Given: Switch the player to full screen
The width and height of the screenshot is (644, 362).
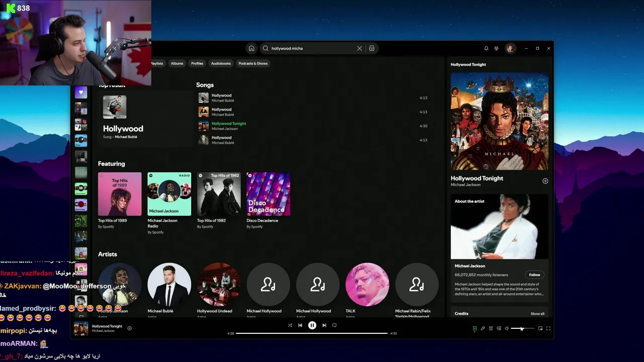Looking at the screenshot, I should pyautogui.click(x=548, y=328).
